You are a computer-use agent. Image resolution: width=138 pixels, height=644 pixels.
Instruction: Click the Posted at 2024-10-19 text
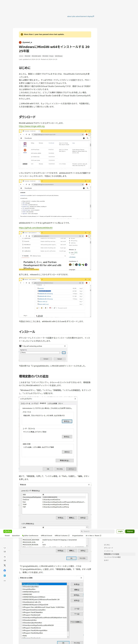click(49, 59)
